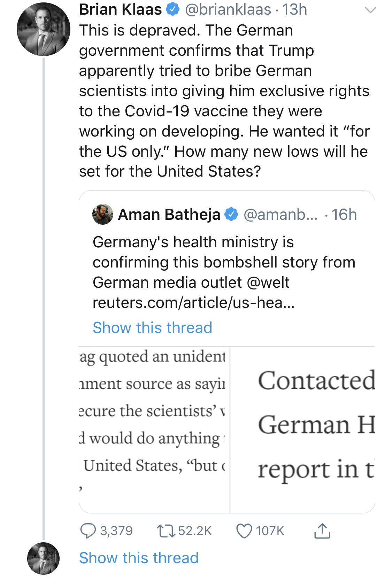Image resolution: width=392 pixels, height=581 pixels.
Task: Tap the share upload icon
Action: pyautogui.click(x=322, y=531)
